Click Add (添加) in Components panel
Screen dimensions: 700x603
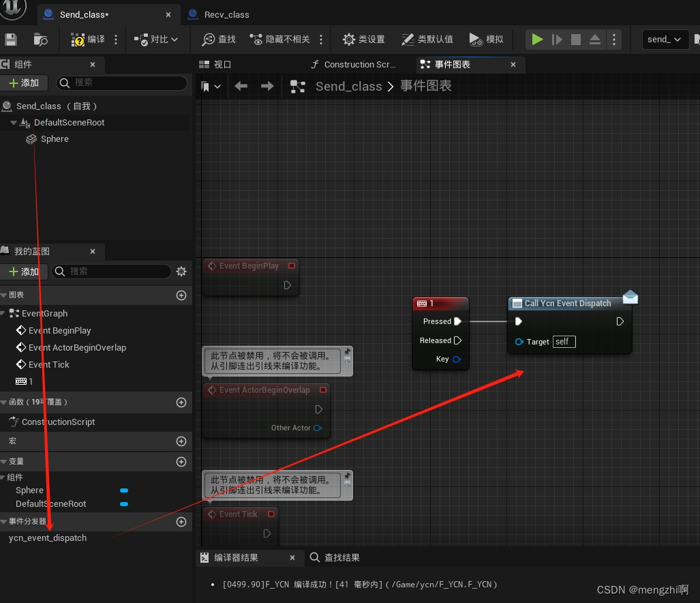24,83
